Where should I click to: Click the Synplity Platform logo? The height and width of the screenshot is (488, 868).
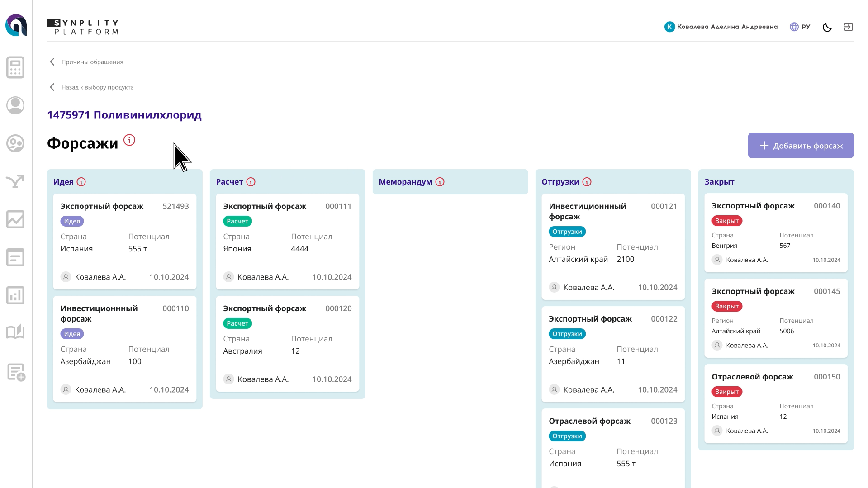click(x=83, y=26)
